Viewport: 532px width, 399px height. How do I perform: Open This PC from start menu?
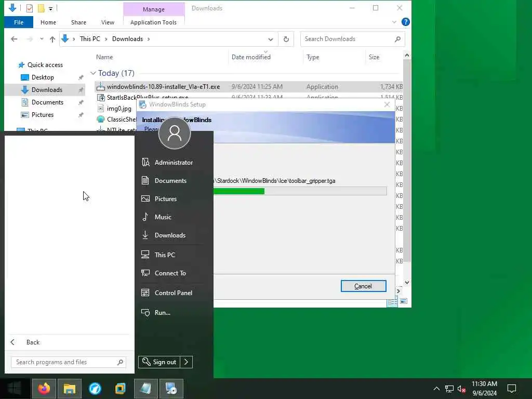[x=158, y=255]
